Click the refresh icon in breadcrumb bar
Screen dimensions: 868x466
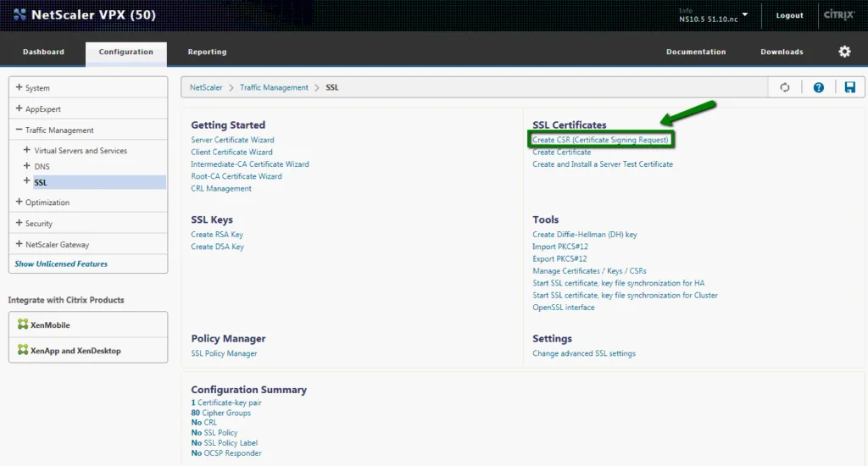coord(784,87)
